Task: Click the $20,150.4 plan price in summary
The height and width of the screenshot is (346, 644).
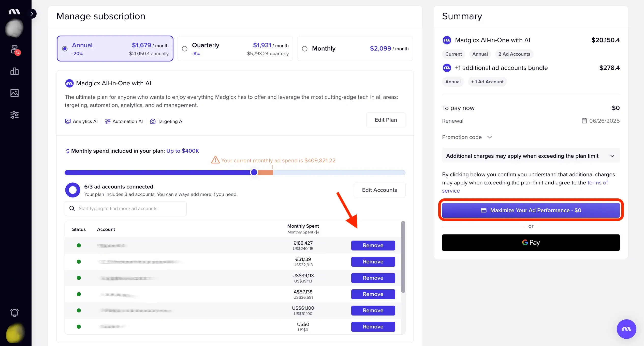Action: pyautogui.click(x=605, y=40)
